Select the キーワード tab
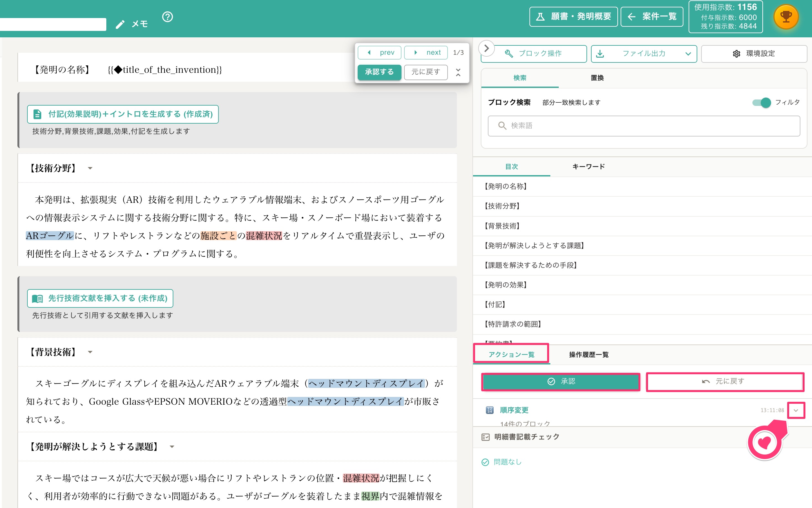This screenshot has width=812, height=508. pyautogui.click(x=588, y=167)
